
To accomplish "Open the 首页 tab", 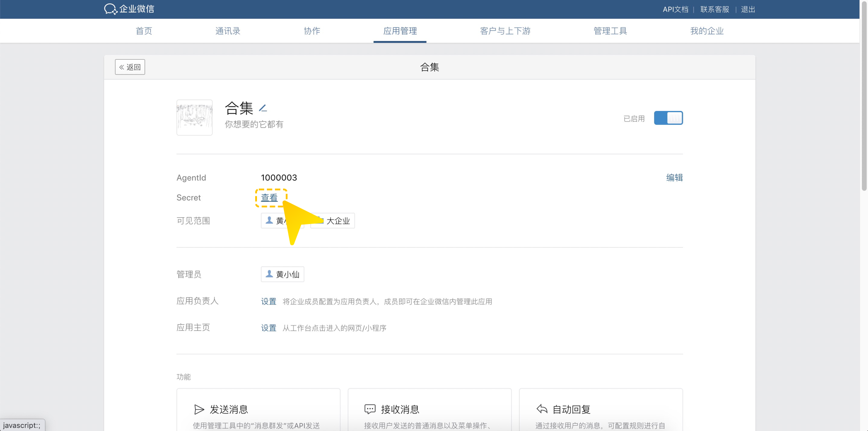I will pyautogui.click(x=144, y=31).
